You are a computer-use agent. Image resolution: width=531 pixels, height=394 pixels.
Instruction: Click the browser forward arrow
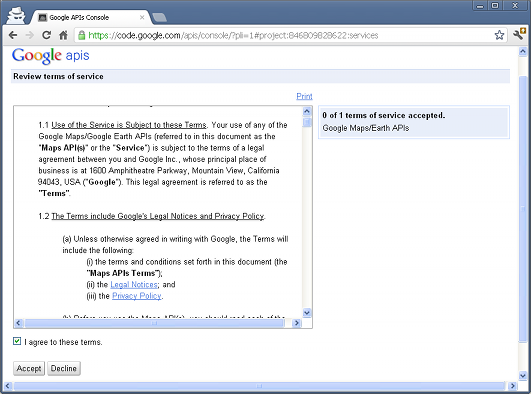pos(30,35)
